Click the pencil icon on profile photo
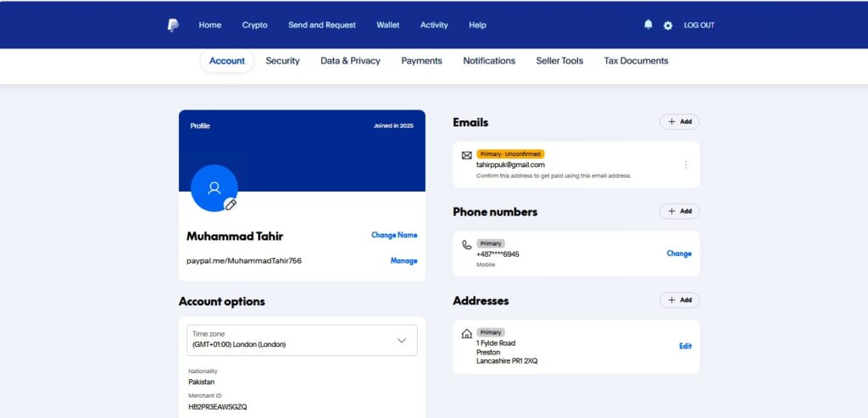868x418 pixels. coord(231,204)
